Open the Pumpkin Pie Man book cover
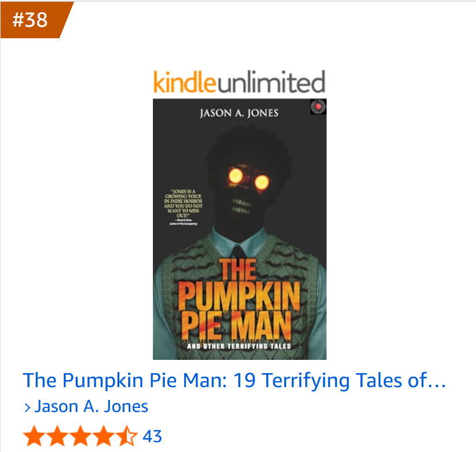Viewport: 476px width, 452px height. [x=240, y=229]
